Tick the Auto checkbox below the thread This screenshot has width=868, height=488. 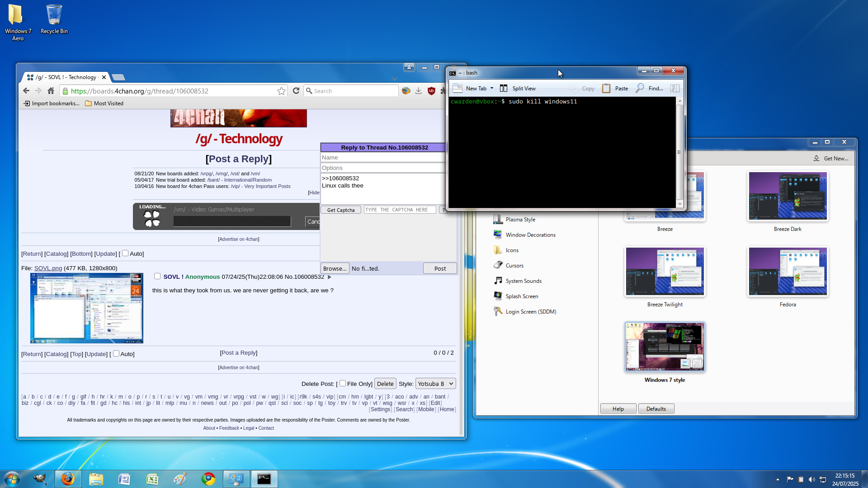(x=116, y=354)
